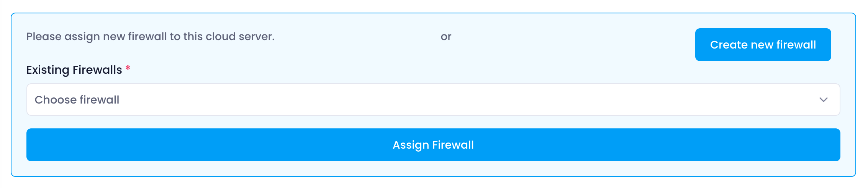Submit the firewall assignment with Assign Firewall
The width and height of the screenshot is (868, 188).
[433, 145]
